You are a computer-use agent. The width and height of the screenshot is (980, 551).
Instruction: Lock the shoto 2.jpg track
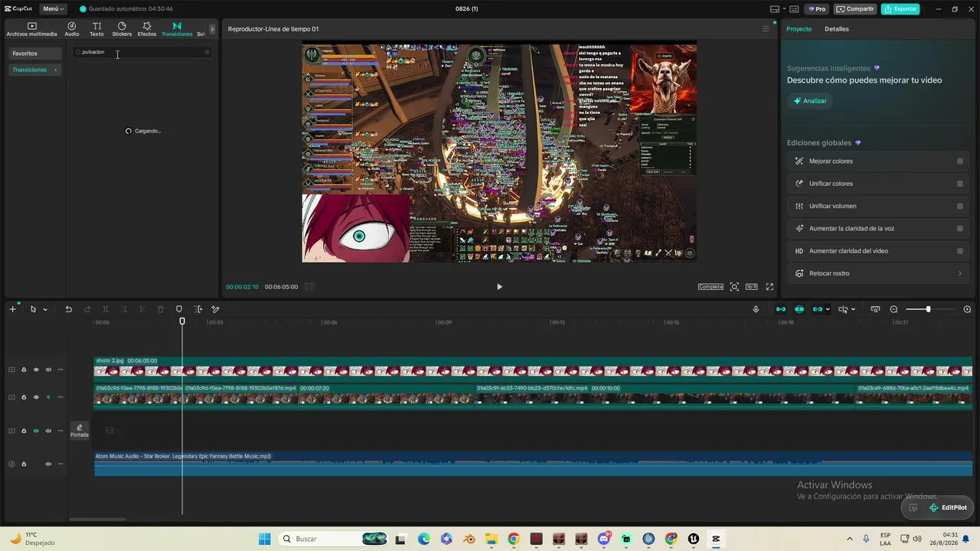(x=24, y=370)
